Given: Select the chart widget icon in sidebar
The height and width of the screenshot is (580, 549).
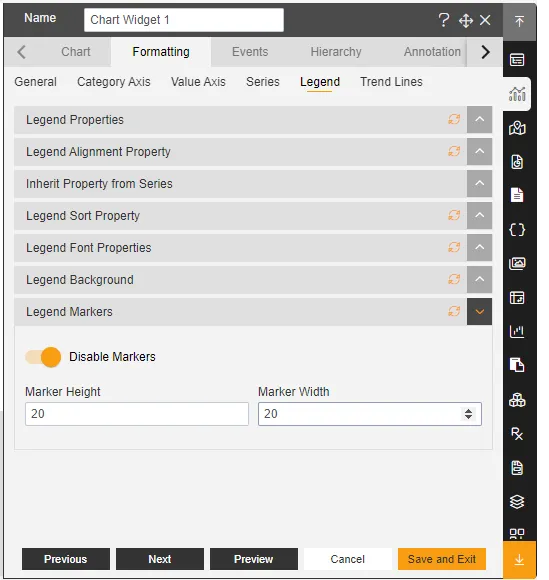Looking at the screenshot, I should point(517,94).
